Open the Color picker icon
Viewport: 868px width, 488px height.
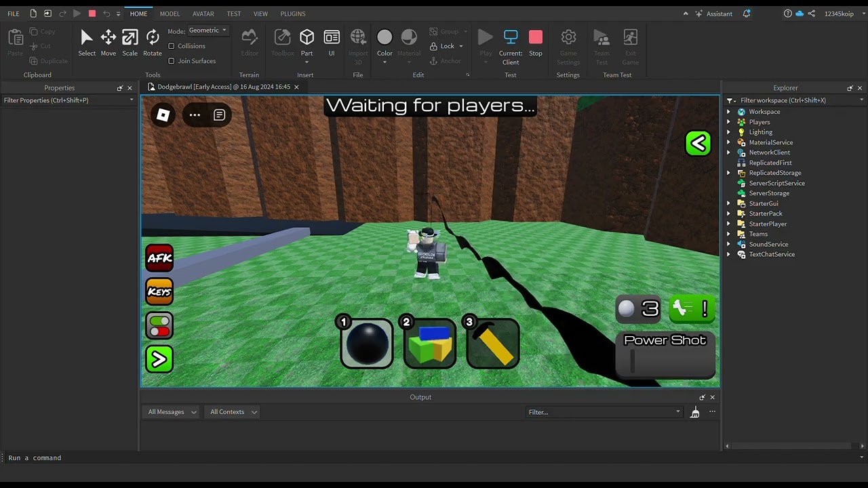[384, 43]
